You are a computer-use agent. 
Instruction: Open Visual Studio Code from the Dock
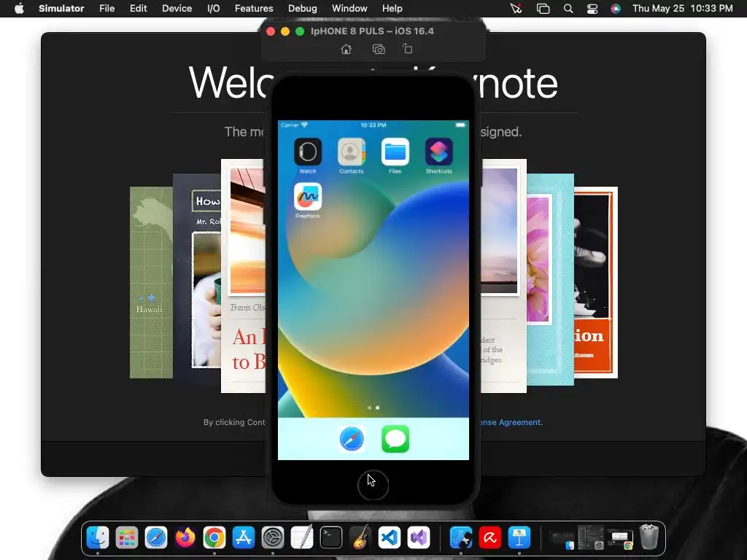pos(390,538)
